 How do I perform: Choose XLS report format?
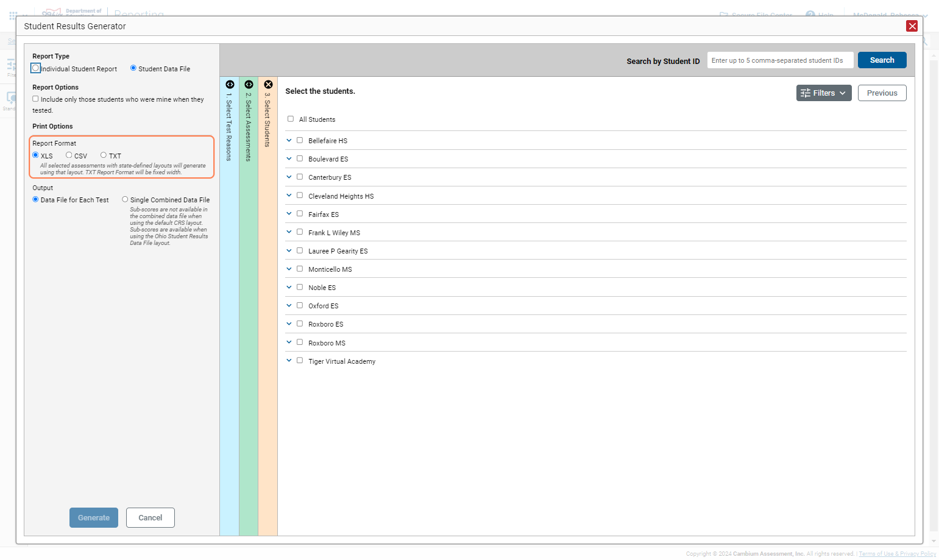[x=35, y=155]
